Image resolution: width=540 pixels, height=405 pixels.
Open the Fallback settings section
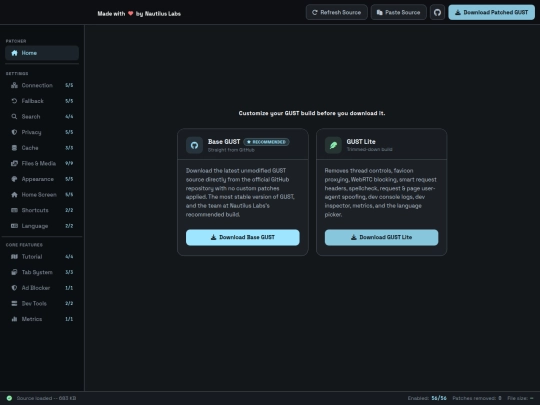coord(42,101)
